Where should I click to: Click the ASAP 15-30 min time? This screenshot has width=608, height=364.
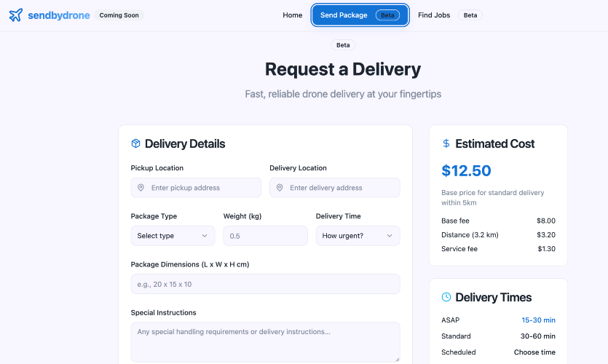click(x=538, y=320)
